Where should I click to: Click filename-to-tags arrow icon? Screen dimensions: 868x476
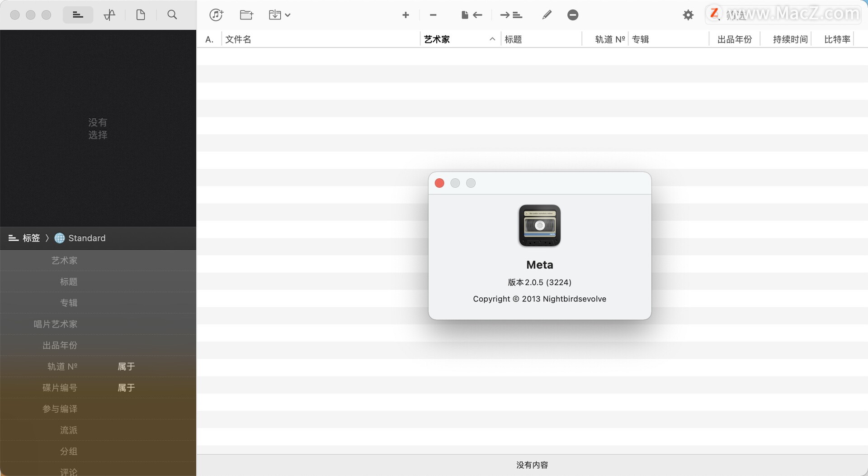[511, 15]
